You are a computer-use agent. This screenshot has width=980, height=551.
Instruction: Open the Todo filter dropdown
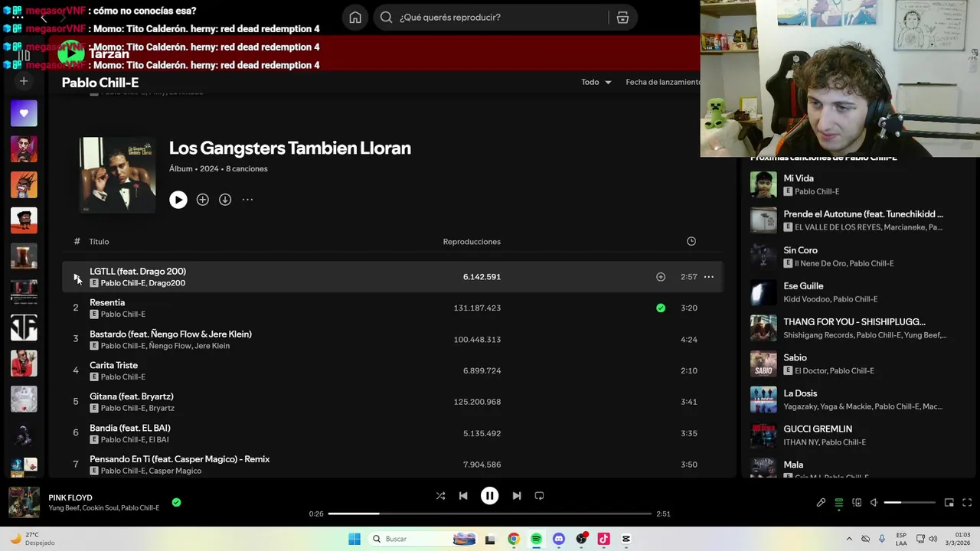pyautogui.click(x=596, y=82)
